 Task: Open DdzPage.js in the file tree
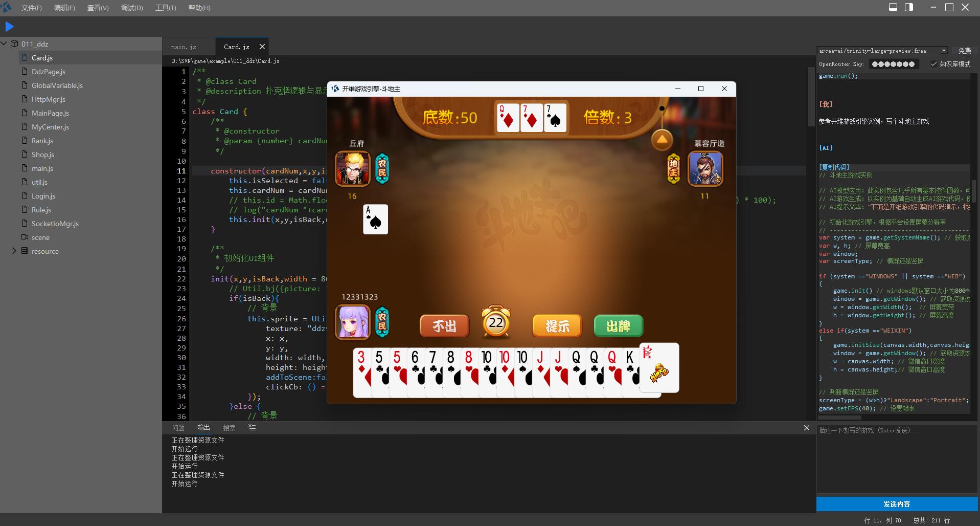click(48, 72)
